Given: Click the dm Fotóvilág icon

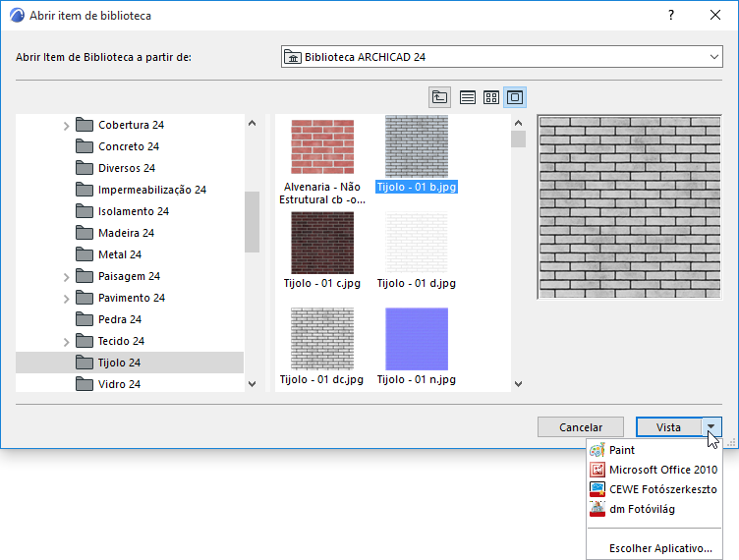Looking at the screenshot, I should [x=597, y=509].
